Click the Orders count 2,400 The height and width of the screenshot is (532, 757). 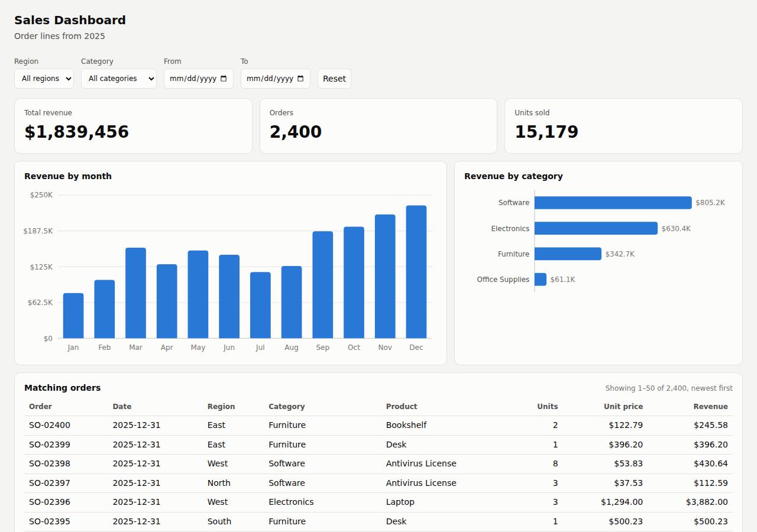tap(296, 132)
